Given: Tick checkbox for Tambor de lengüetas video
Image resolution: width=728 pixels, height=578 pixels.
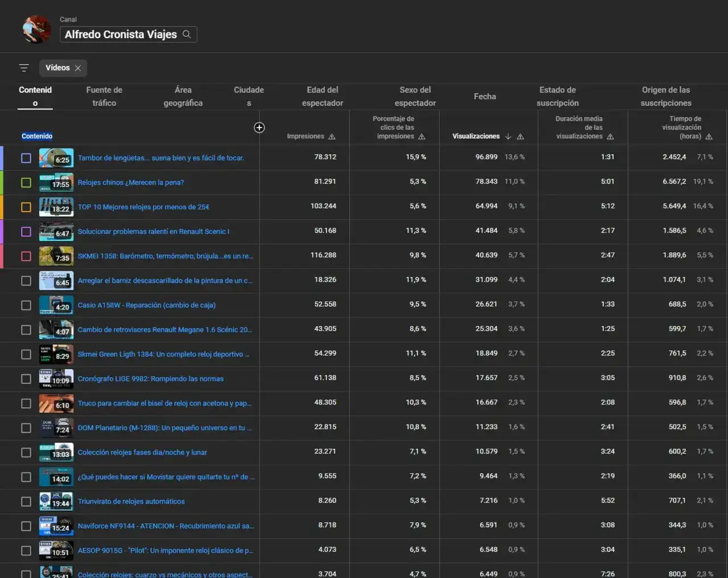Looking at the screenshot, I should click(26, 158).
